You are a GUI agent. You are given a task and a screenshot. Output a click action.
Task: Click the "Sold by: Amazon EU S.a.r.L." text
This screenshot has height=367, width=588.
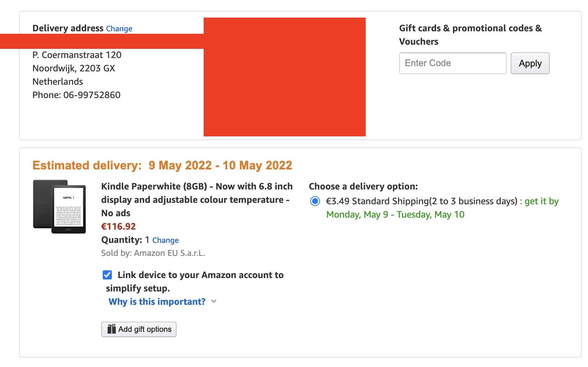tap(153, 253)
